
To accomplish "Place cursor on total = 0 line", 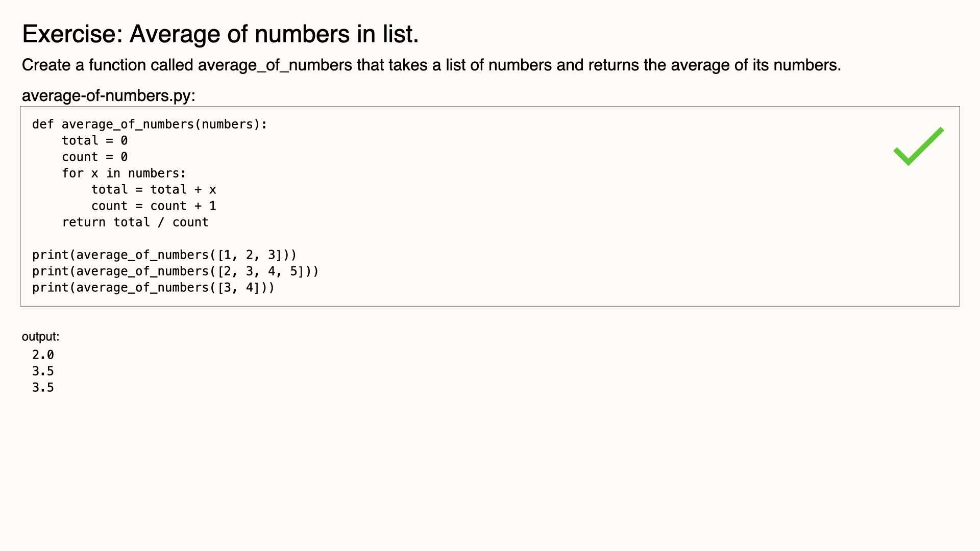I will [95, 141].
